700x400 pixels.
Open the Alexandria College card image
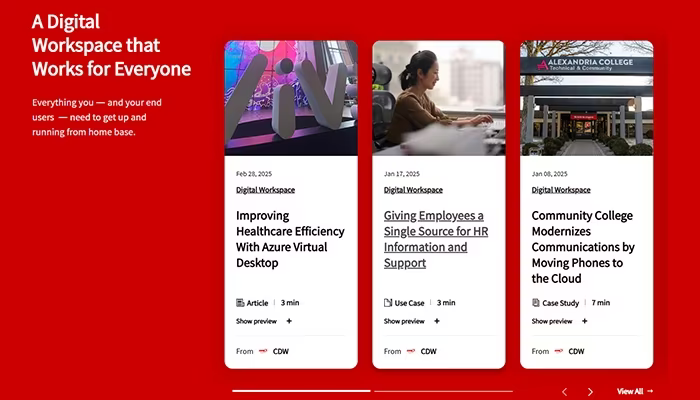[x=587, y=98]
